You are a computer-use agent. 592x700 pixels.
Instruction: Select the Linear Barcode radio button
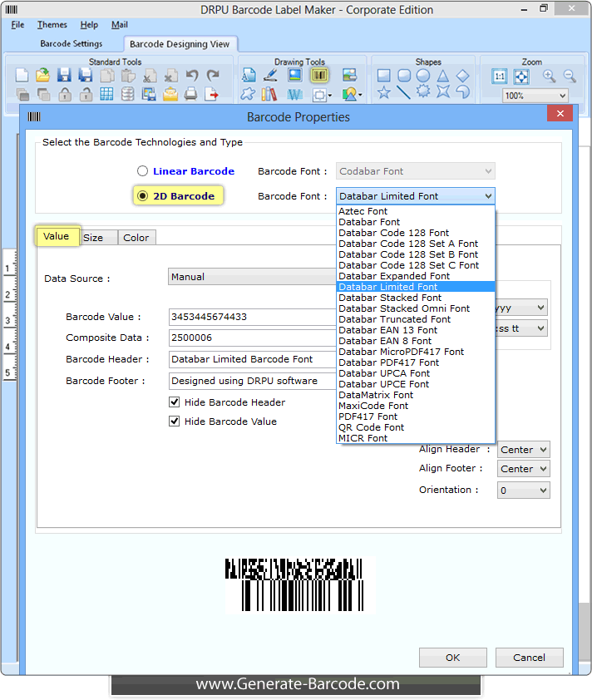pyautogui.click(x=143, y=171)
